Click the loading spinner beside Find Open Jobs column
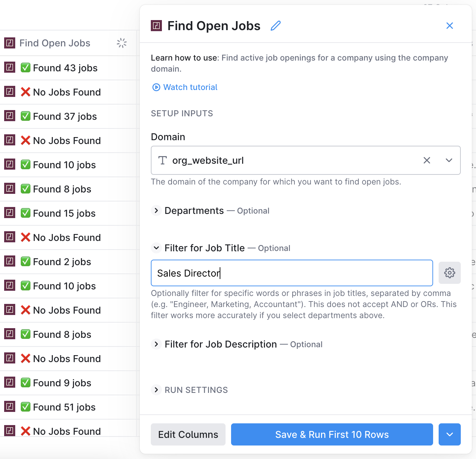 121,43
